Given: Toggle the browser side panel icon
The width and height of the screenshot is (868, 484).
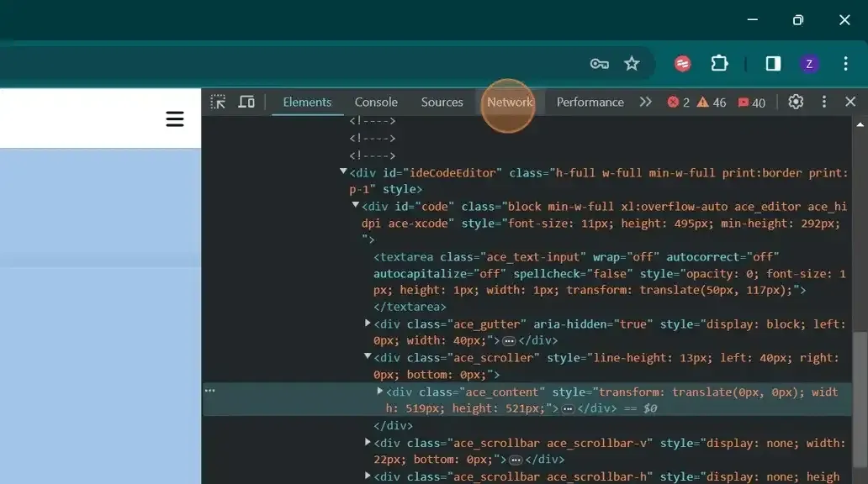Looking at the screenshot, I should pos(773,64).
